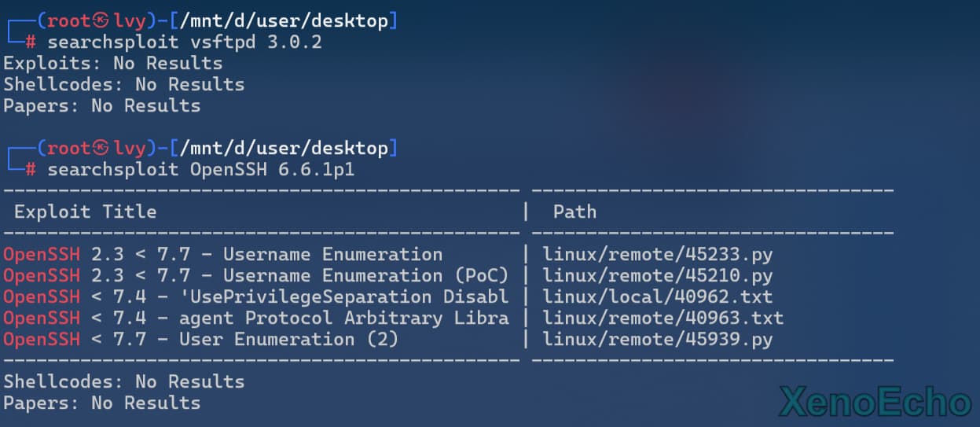Image resolution: width=980 pixels, height=427 pixels.
Task: Click the red hash symbol before searchsploit OpenSSH
Action: point(31,170)
